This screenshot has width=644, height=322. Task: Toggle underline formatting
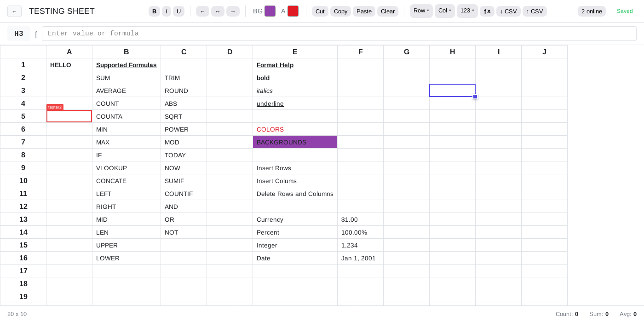coord(178,11)
